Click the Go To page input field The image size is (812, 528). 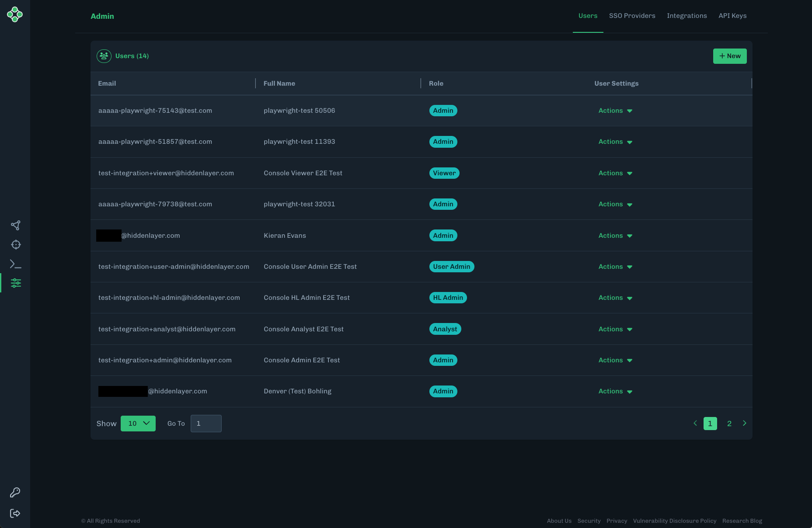click(206, 424)
